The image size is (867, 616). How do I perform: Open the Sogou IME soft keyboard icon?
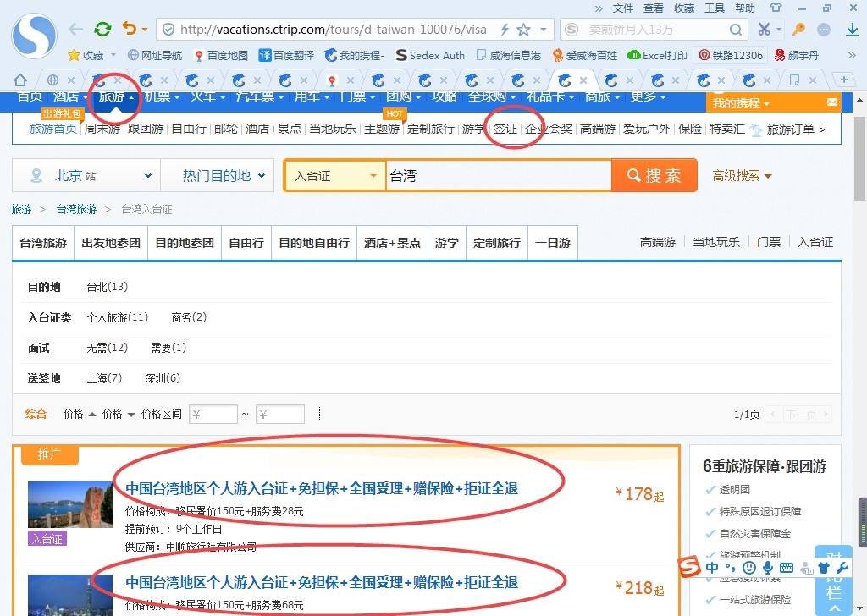coord(787,568)
